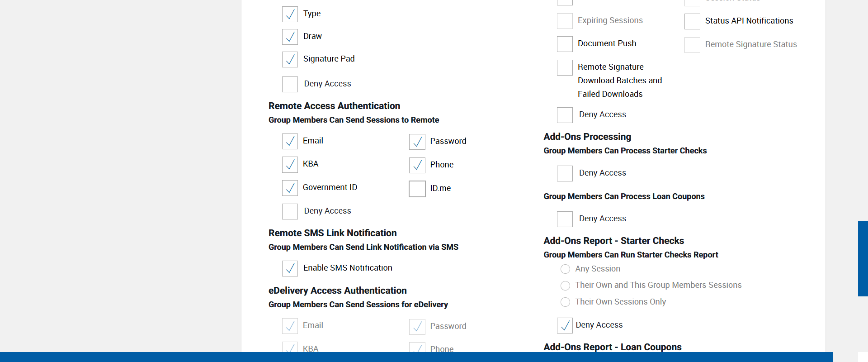Disable the Enable SMS Notification checkbox
Viewport: 868px width, 362px height.
(x=290, y=268)
